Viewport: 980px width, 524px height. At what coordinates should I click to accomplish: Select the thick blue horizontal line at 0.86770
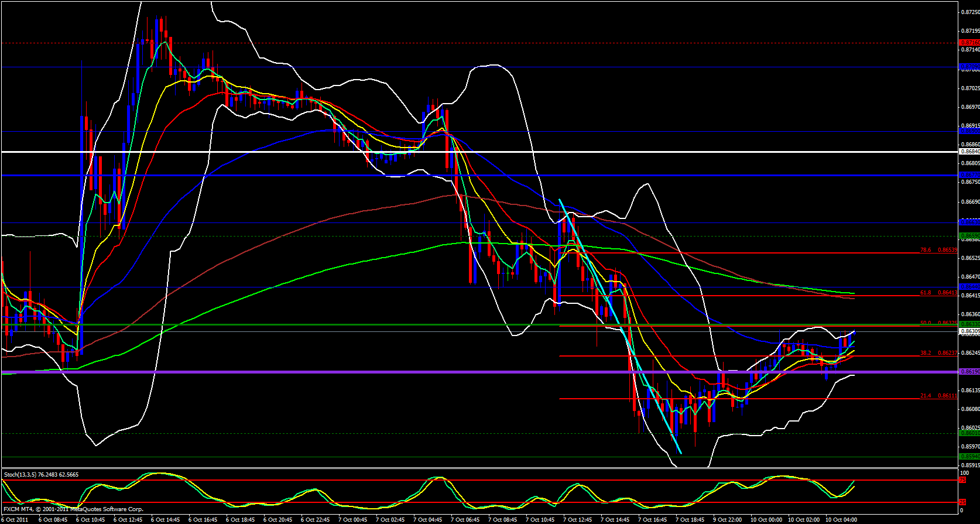point(479,175)
